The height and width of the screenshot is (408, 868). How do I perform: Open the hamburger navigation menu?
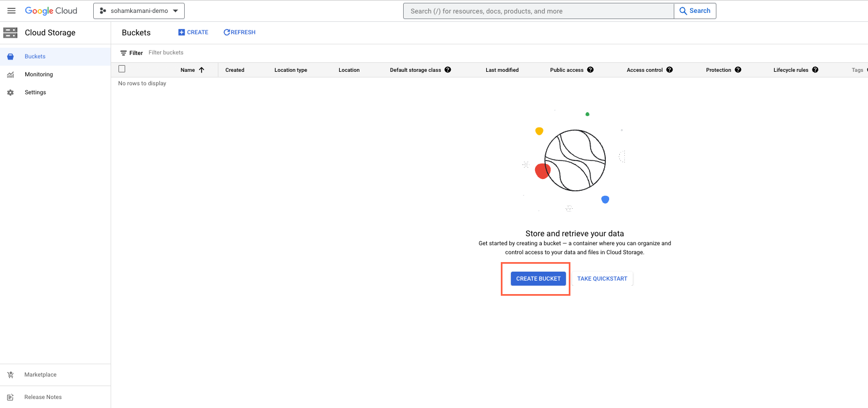(x=11, y=11)
